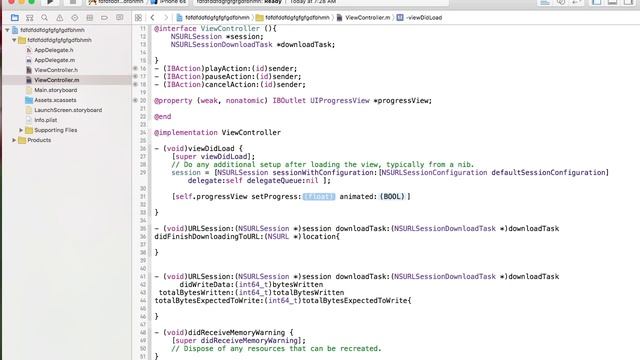This screenshot has width=640, height=360.
Task: Select Products group row
Action: [67, 140]
